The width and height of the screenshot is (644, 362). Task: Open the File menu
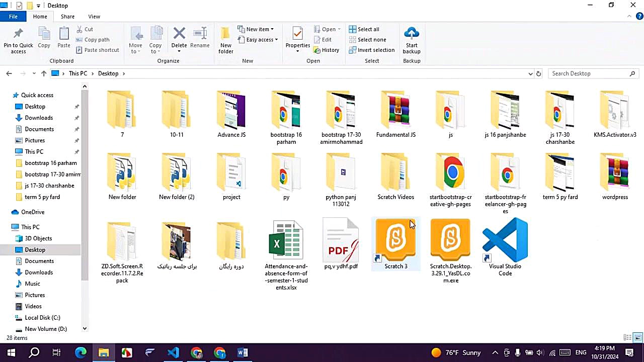pos(13,17)
